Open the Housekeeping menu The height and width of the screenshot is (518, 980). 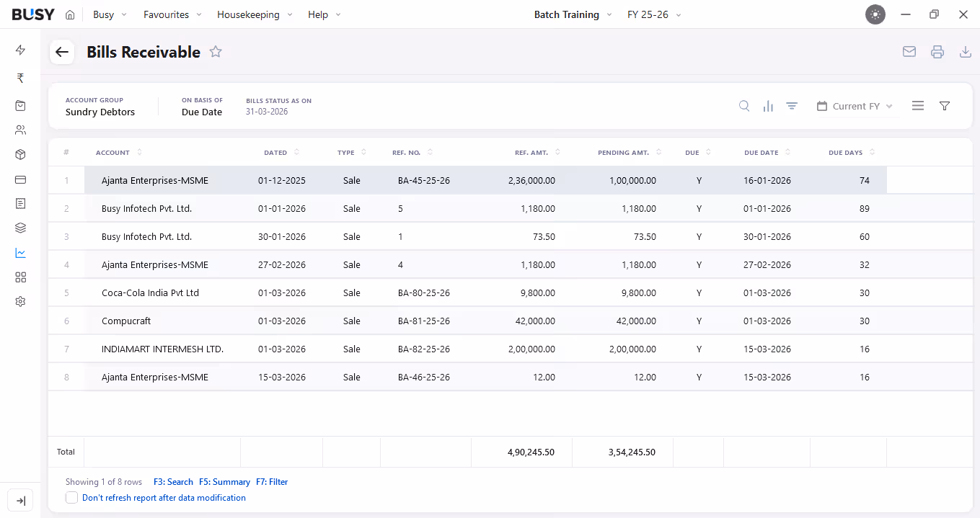pos(255,14)
